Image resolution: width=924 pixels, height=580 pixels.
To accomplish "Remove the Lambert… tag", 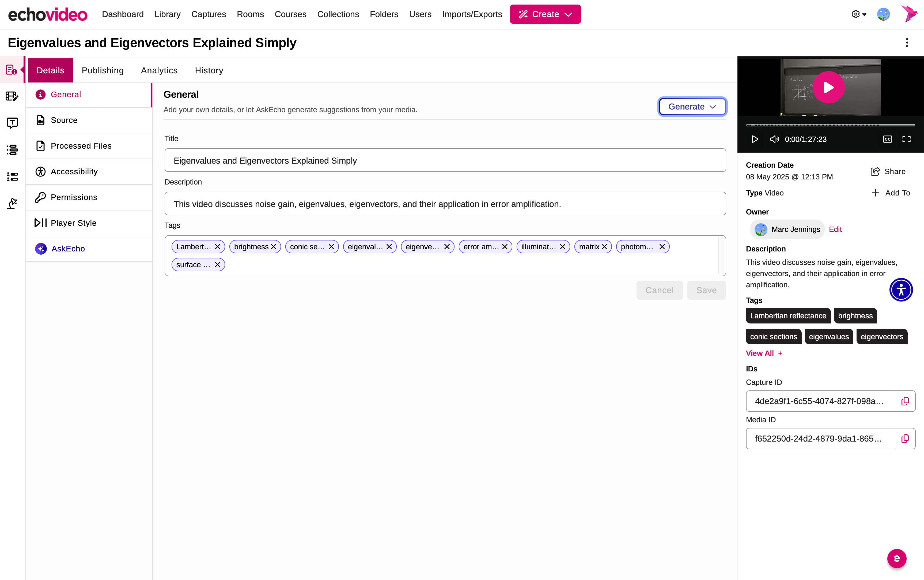I will 217,247.
